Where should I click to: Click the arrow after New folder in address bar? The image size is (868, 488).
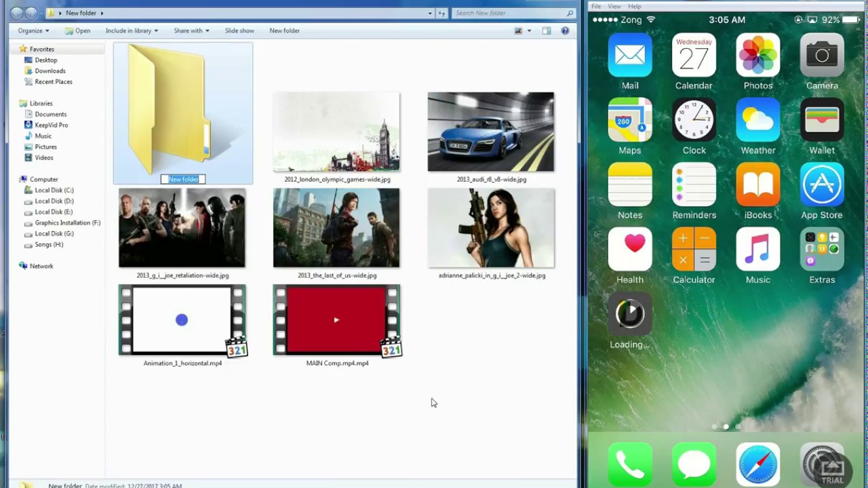coord(102,13)
